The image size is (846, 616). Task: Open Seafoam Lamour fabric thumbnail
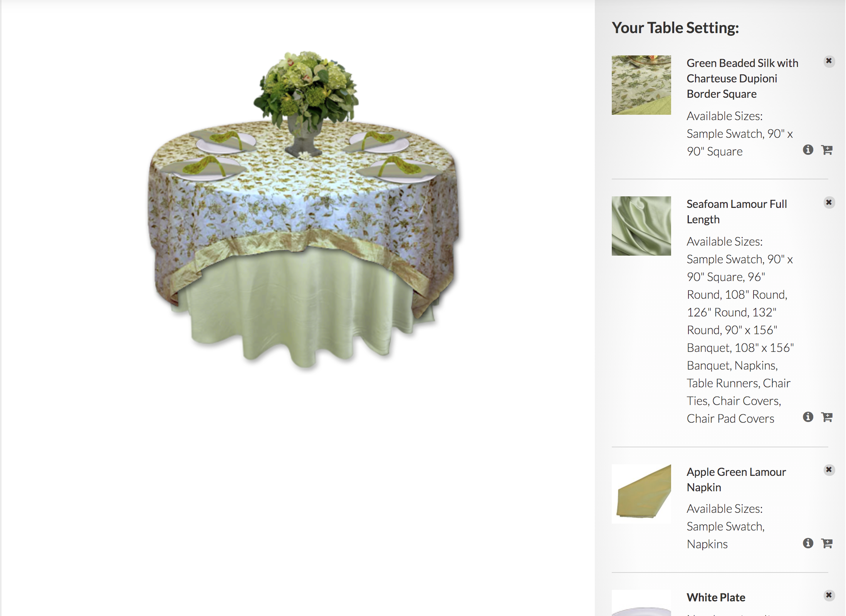pyautogui.click(x=641, y=226)
